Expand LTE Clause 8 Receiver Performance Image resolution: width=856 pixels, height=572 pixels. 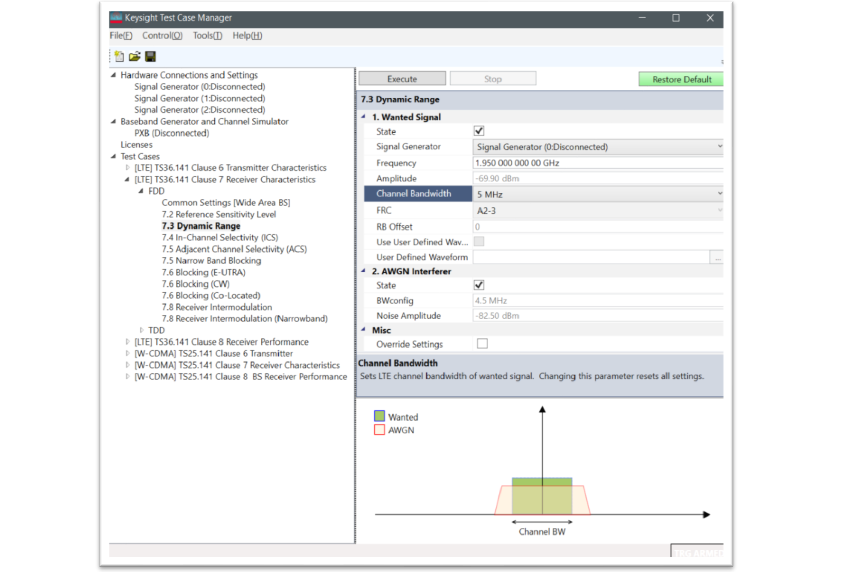[128, 342]
